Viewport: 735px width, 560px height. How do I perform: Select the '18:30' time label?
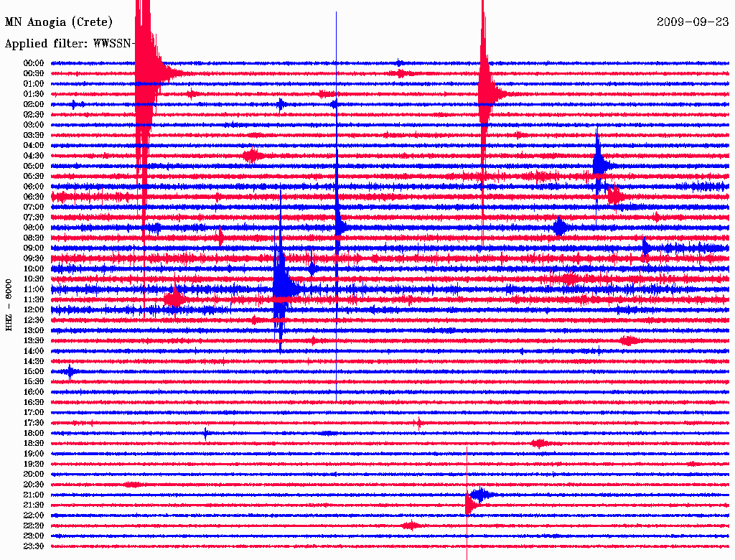pos(34,443)
